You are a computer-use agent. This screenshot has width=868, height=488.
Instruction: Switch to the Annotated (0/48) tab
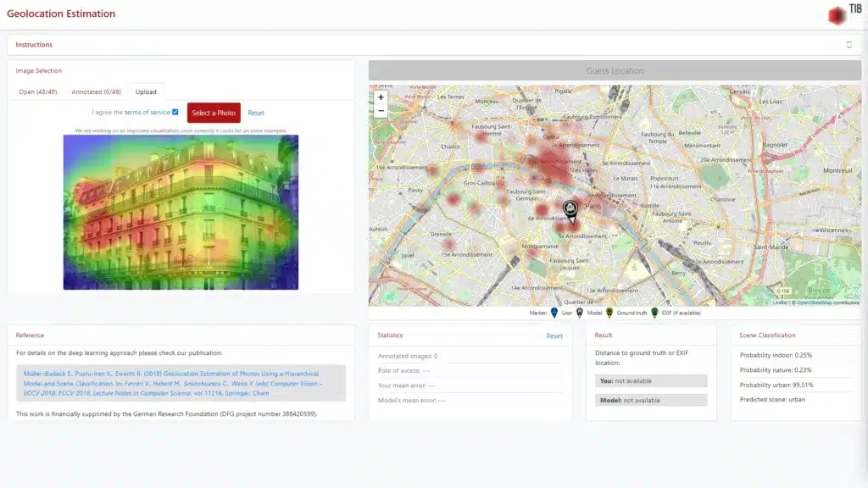[x=96, y=91]
